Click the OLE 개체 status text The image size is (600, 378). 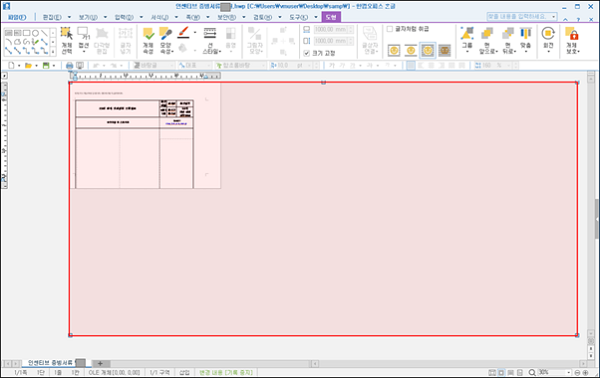coord(114,372)
